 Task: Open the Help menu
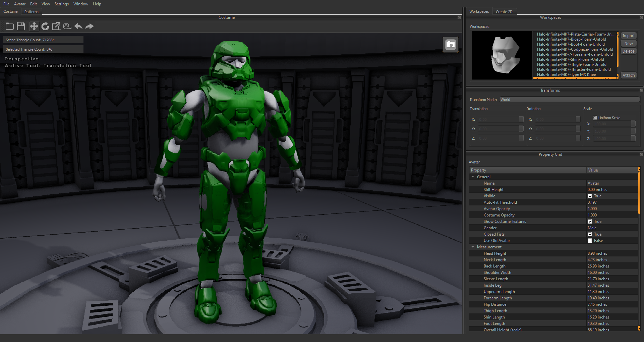97,4
